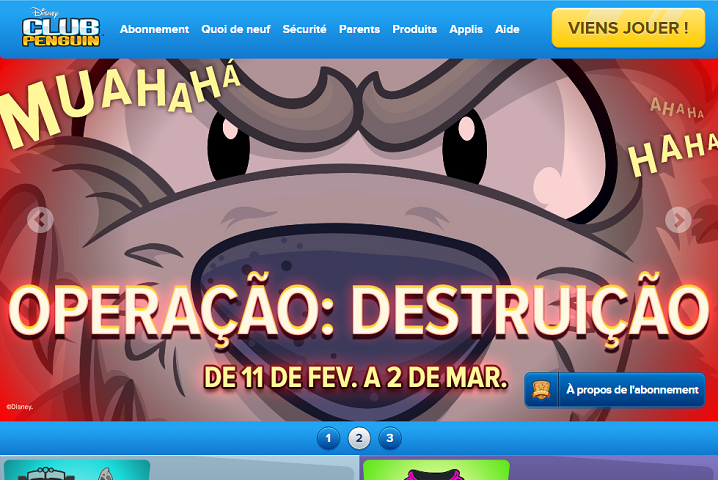Open the Applis page
718x480 pixels.
tap(466, 29)
